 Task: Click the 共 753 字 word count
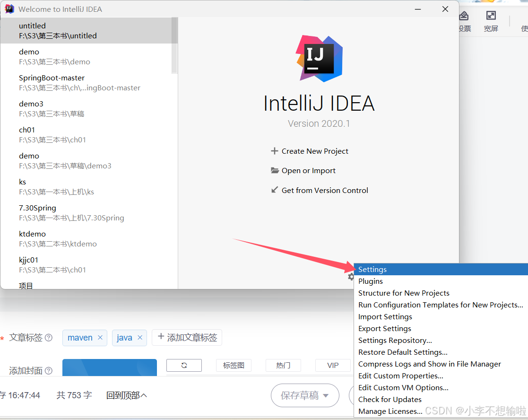pyautogui.click(x=74, y=395)
